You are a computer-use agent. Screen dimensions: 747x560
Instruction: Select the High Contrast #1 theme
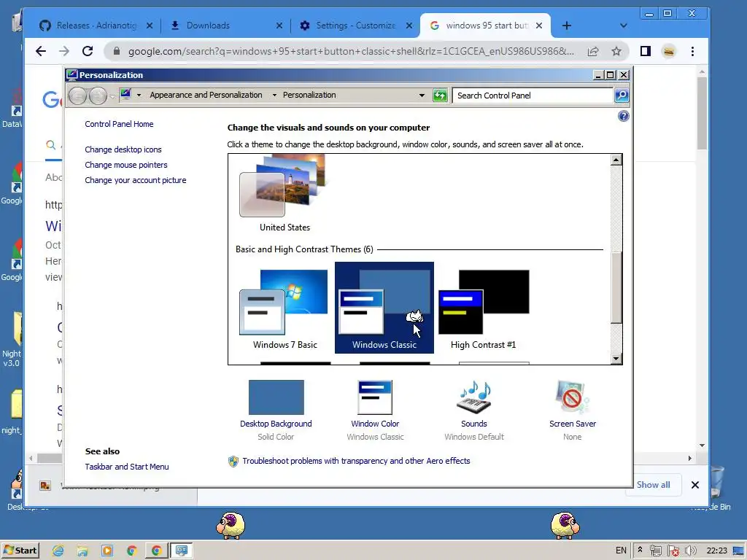(483, 308)
